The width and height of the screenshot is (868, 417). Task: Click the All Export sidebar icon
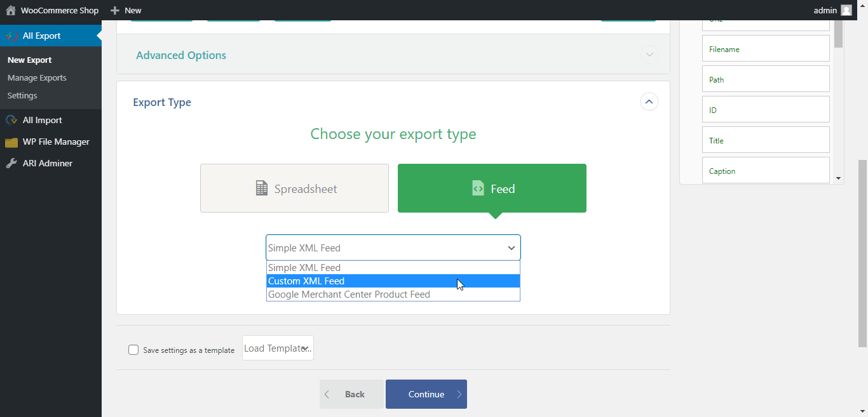click(x=11, y=36)
